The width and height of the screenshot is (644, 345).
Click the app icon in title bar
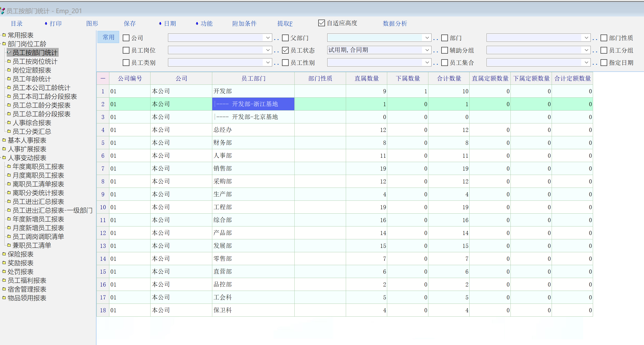(x=3, y=11)
